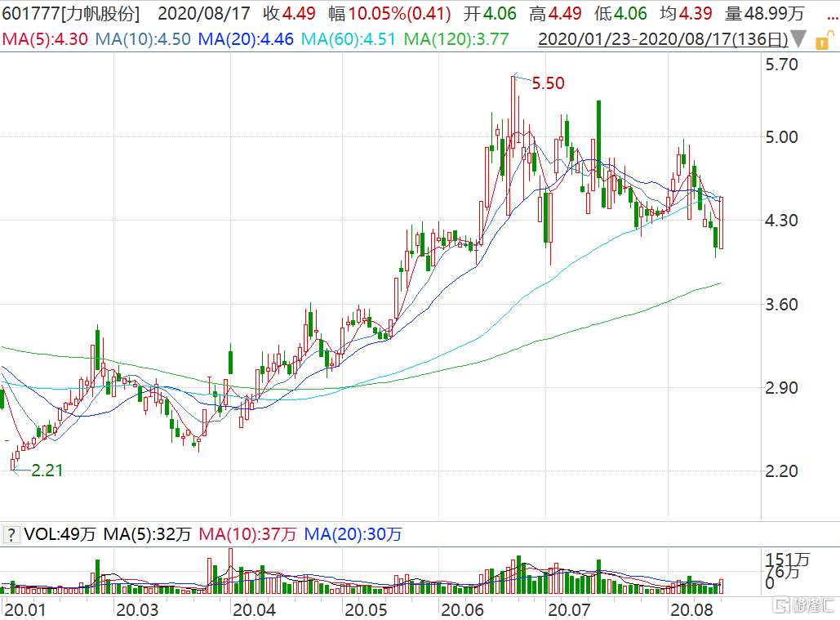The height and width of the screenshot is (620, 840).
Task: Select the MA(20):4.46 indicator label
Action: 246,39
